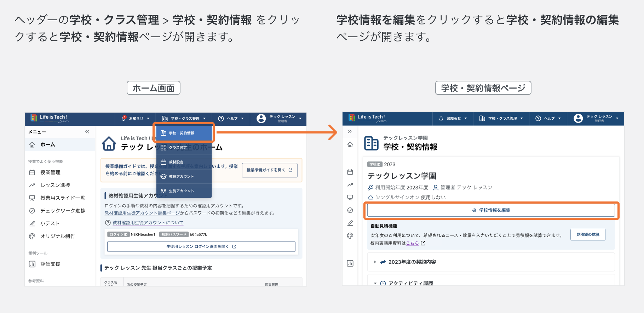
Task: Click the home icon in collapsed sidebar
Action: tap(350, 144)
